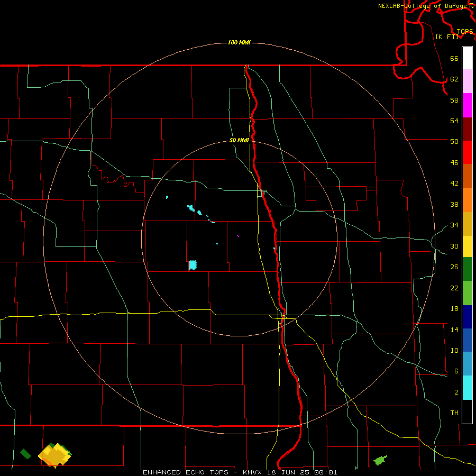This screenshot has height=476, width=476.
Task: Click the light green legend swatch
Action: (467, 293)
